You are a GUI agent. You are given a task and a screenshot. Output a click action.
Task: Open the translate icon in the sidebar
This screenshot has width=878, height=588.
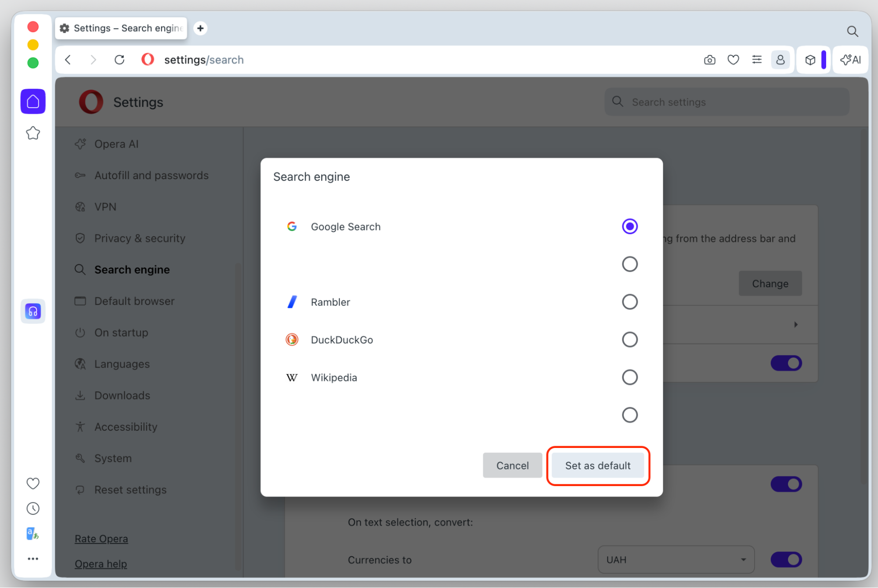pyautogui.click(x=33, y=534)
